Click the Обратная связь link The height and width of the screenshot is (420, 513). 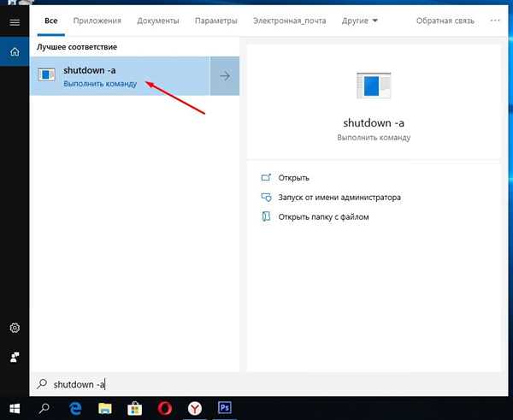[x=445, y=21]
